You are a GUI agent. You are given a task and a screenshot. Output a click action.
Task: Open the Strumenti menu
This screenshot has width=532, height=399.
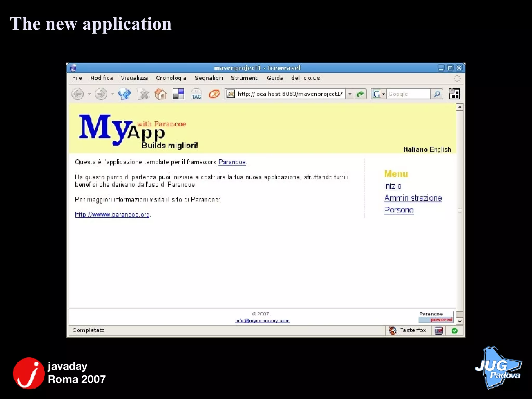click(244, 78)
